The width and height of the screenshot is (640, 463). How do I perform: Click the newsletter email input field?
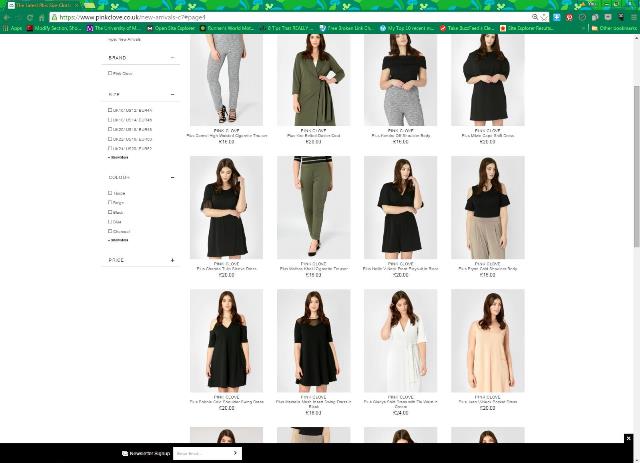(x=202, y=453)
